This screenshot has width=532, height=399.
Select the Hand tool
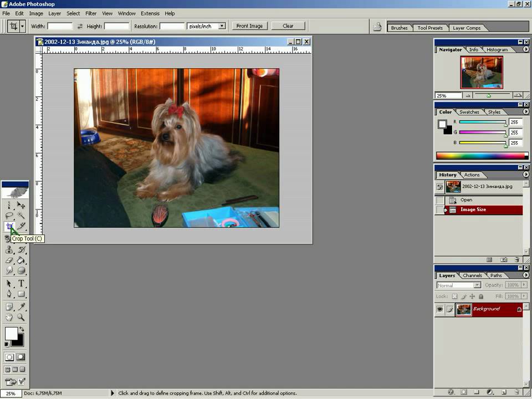(9, 317)
